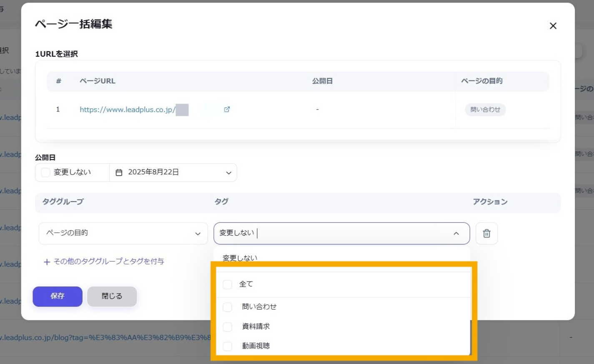Toggle the 変更しない checkbox for 公開日

[46, 172]
